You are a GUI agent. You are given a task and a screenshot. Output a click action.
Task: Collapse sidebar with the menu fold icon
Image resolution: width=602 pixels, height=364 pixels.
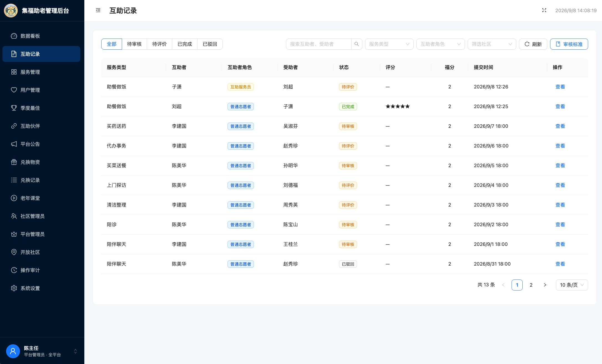(98, 10)
